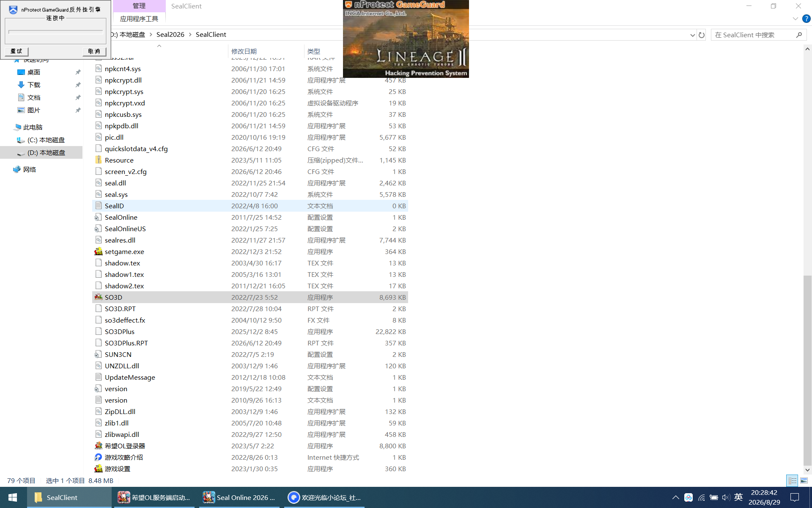The image size is (812, 508).
Task: Switch to details view layout
Action: tap(792, 480)
